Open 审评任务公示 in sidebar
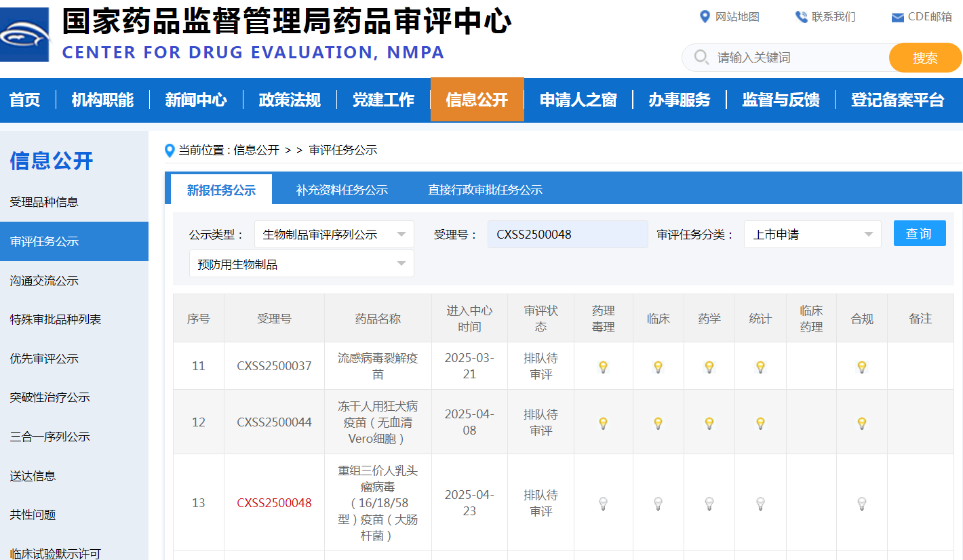The image size is (963, 560). click(x=74, y=241)
